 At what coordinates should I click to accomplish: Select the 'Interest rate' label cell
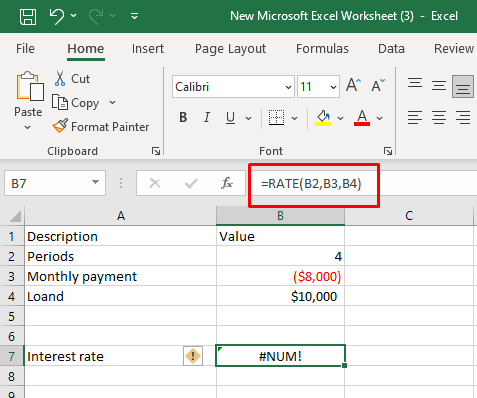pyautogui.click(x=120, y=356)
